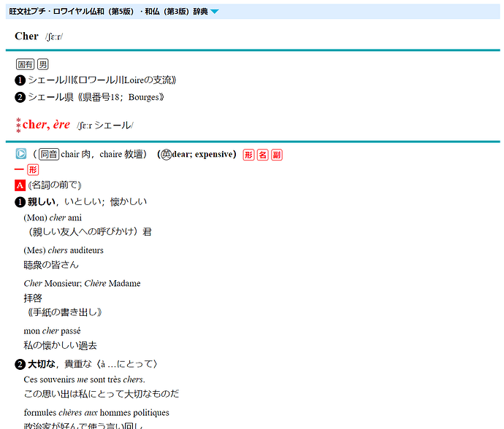The width and height of the screenshot is (504, 429).
Task: Play the audio pronunciation of cher
Action: point(21,154)
